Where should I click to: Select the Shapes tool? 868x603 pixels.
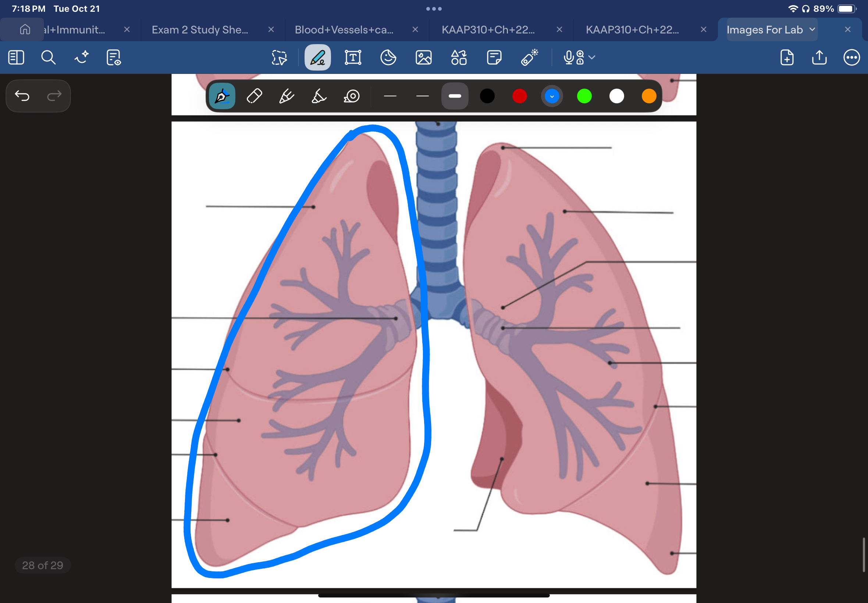pyautogui.click(x=458, y=57)
